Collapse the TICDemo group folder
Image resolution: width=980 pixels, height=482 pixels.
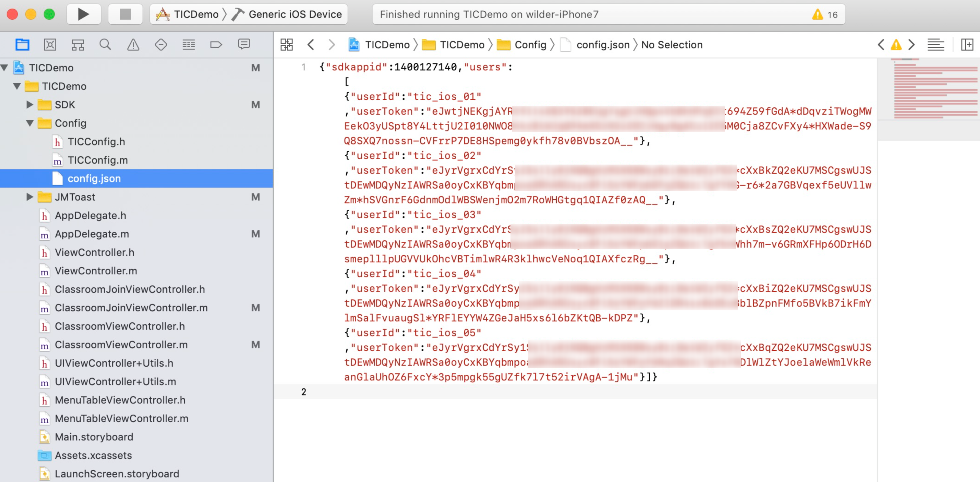click(17, 86)
